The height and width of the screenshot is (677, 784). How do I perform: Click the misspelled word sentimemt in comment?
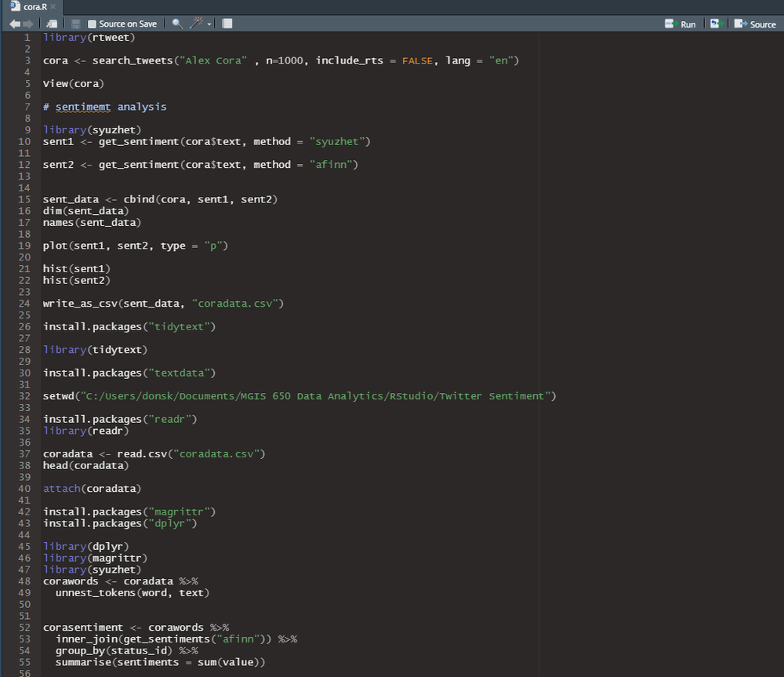click(83, 107)
